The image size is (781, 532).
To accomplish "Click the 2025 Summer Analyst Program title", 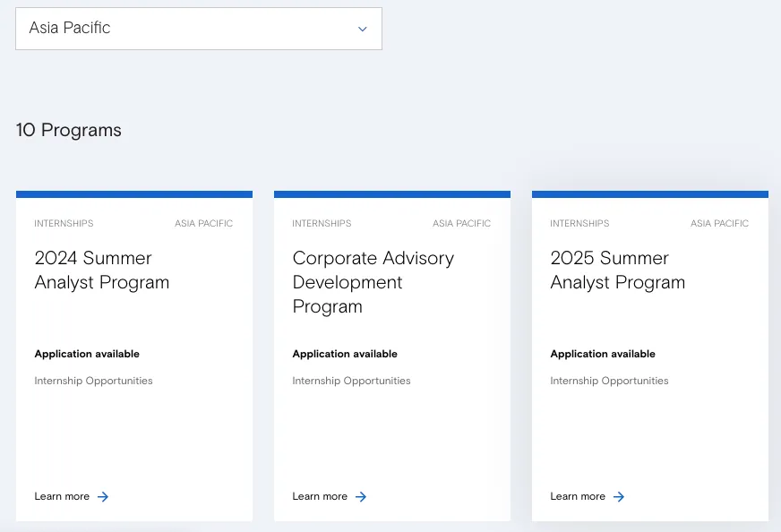I will [618, 270].
